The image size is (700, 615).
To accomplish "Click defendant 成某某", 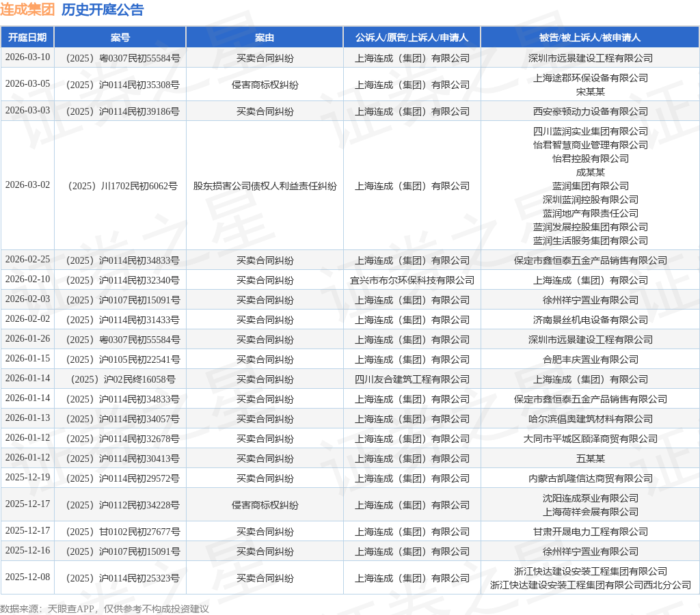I will click(x=590, y=172).
